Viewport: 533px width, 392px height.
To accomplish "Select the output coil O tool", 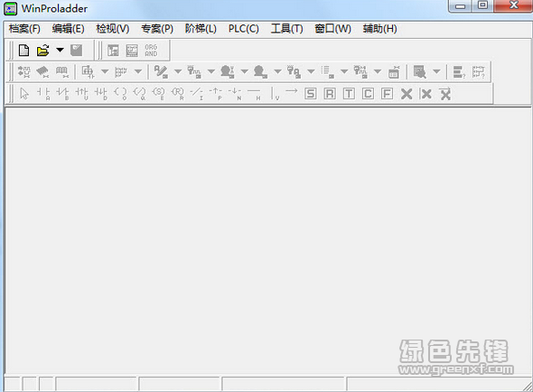I will pyautogui.click(x=120, y=93).
